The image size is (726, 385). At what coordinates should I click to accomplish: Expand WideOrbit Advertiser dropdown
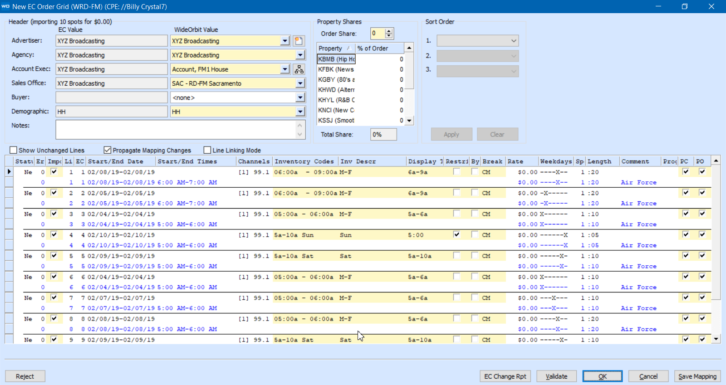click(x=285, y=41)
